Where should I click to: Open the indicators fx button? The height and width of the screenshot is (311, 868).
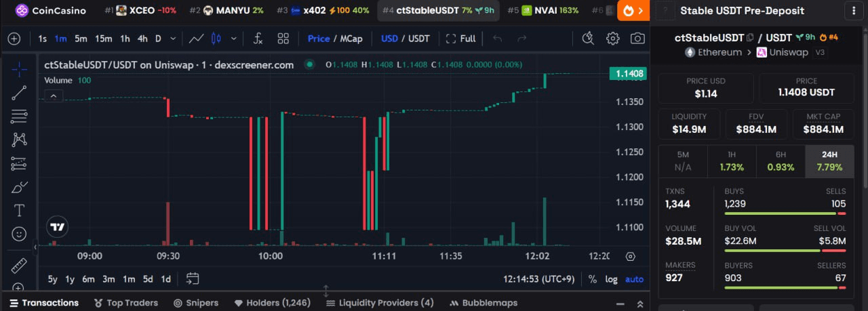click(258, 39)
